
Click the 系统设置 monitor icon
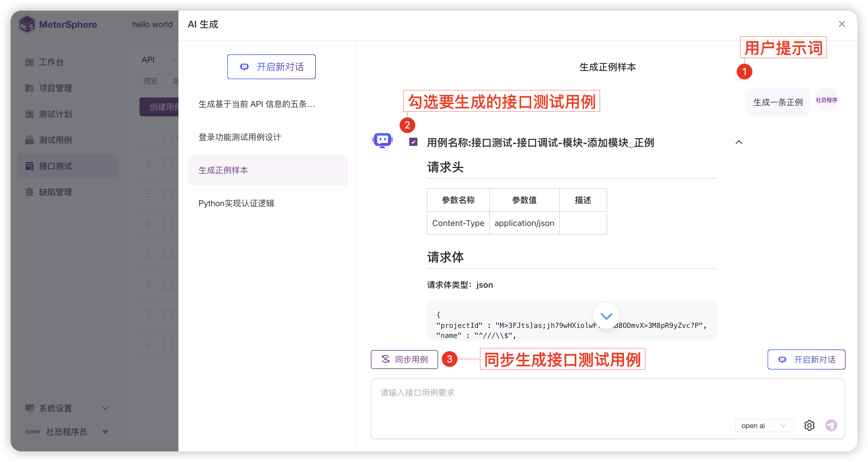[30, 408]
